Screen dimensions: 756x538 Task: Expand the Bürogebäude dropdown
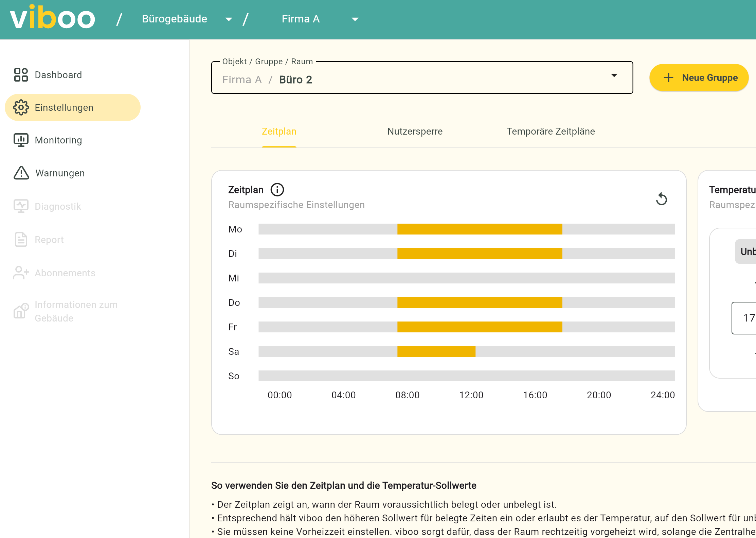pos(229,19)
